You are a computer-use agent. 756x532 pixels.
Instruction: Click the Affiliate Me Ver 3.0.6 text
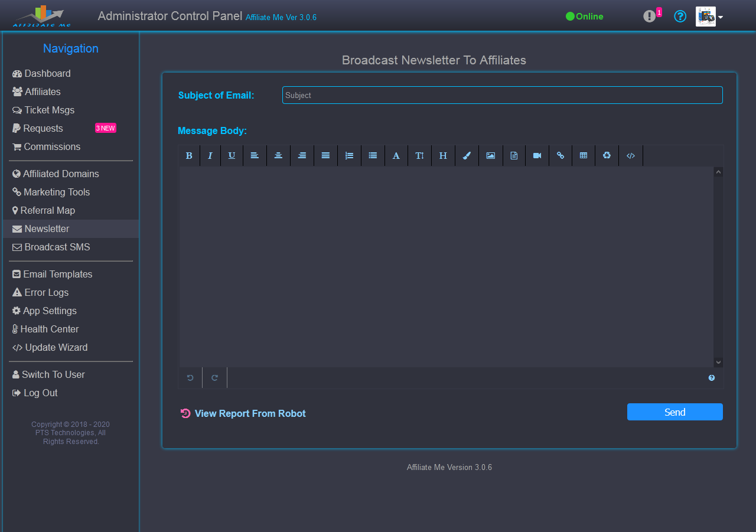click(x=281, y=18)
